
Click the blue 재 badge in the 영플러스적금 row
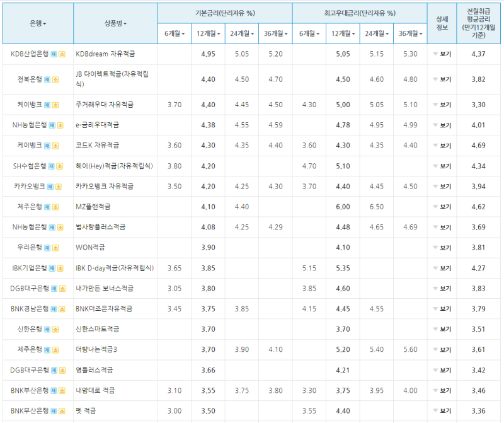[x=54, y=371]
